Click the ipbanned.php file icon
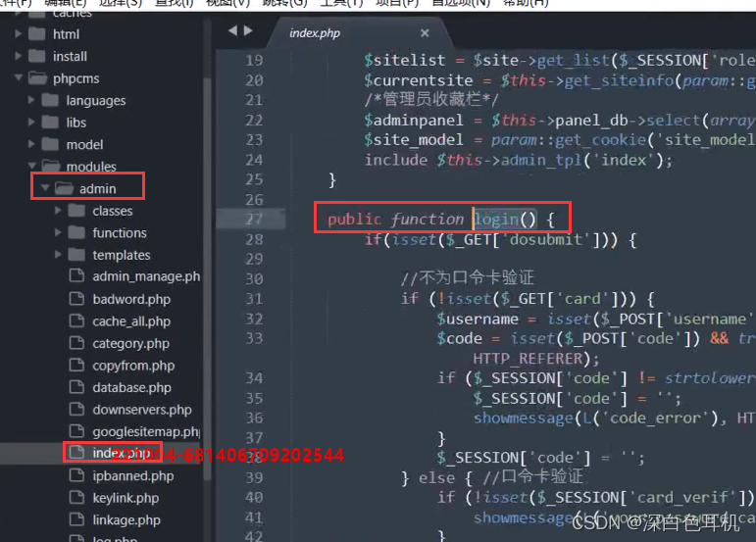The height and width of the screenshot is (542, 756). 76,476
